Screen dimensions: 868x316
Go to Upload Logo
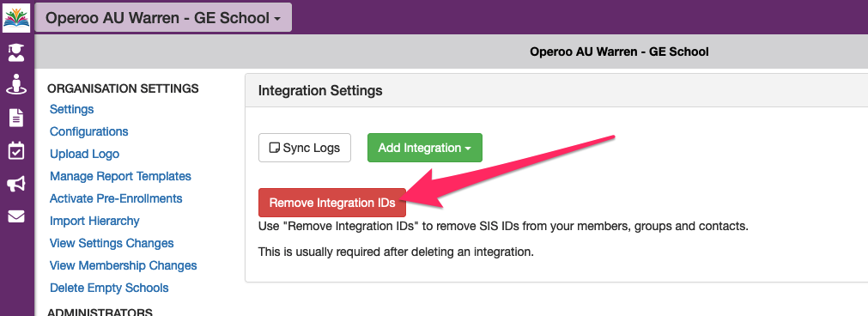click(85, 154)
